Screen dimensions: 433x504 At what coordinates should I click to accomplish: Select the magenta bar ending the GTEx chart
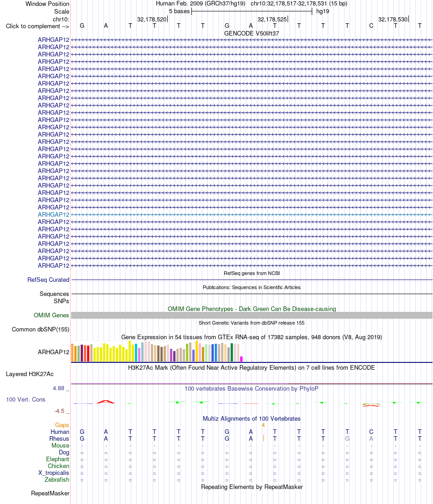(x=241, y=359)
